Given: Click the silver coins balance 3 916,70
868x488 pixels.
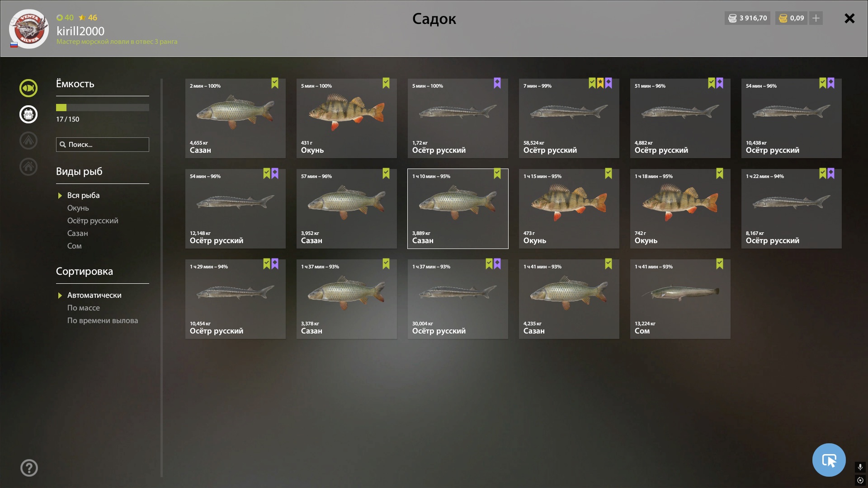Looking at the screenshot, I should click(748, 18).
